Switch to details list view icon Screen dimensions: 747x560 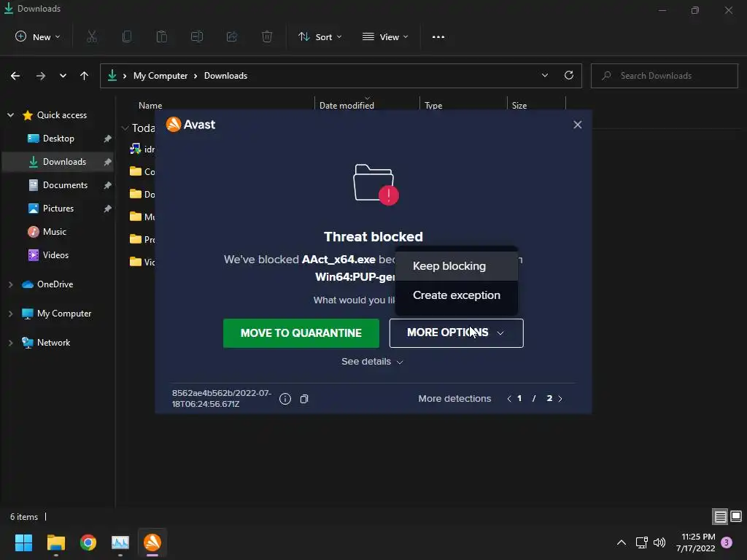point(720,516)
